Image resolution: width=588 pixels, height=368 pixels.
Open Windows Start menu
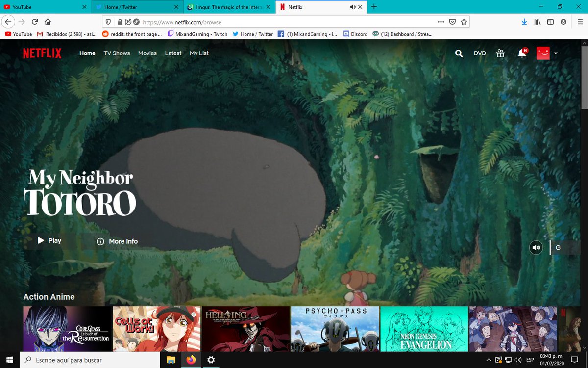[x=10, y=360]
